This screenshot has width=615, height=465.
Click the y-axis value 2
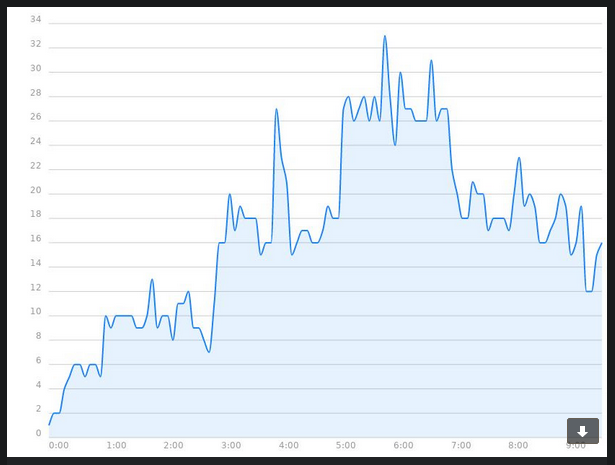point(38,409)
